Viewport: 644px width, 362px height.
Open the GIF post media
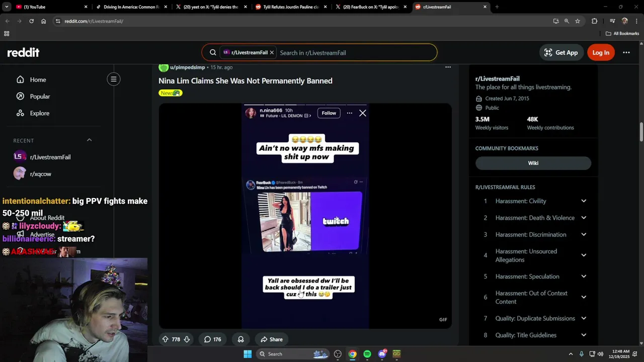[x=305, y=216]
